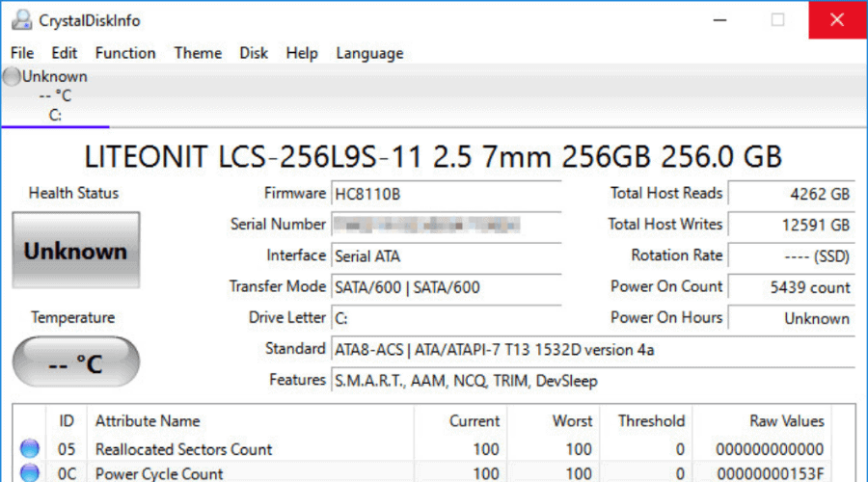Click Power On Hours value Unknown

coord(792,318)
